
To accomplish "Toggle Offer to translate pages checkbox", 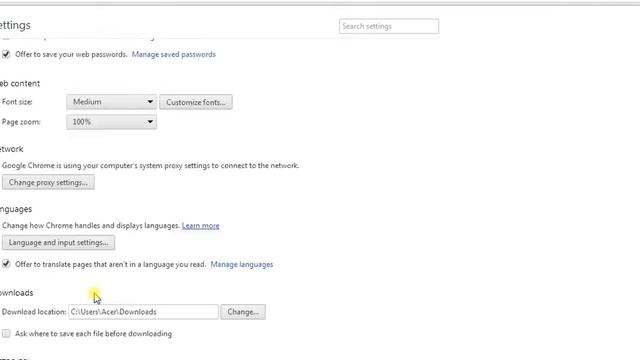I will [x=6, y=264].
